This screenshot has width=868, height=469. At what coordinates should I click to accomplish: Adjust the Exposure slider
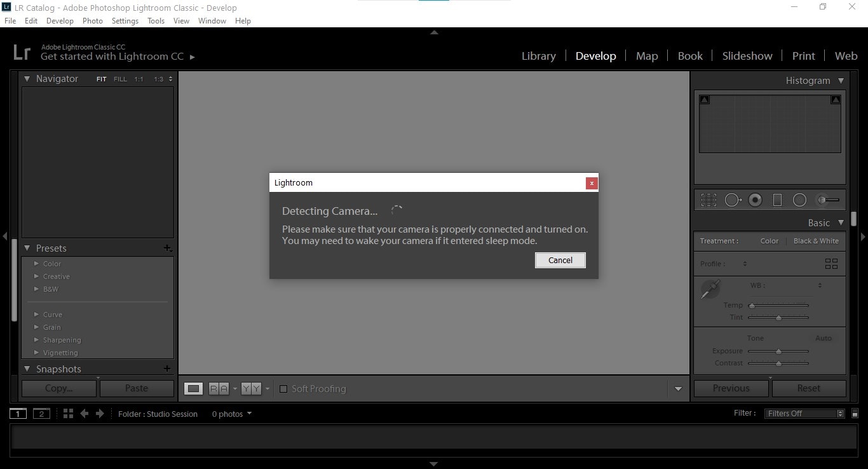[x=778, y=351]
